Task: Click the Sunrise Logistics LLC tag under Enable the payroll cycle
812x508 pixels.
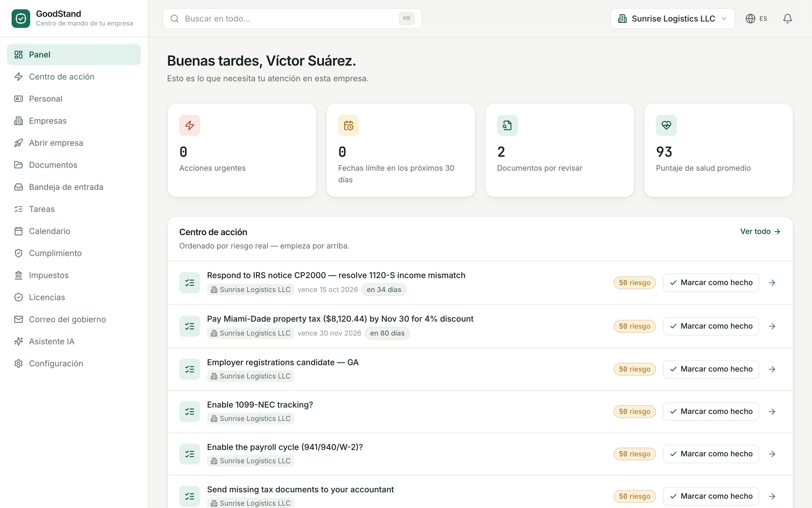Action: (x=250, y=461)
